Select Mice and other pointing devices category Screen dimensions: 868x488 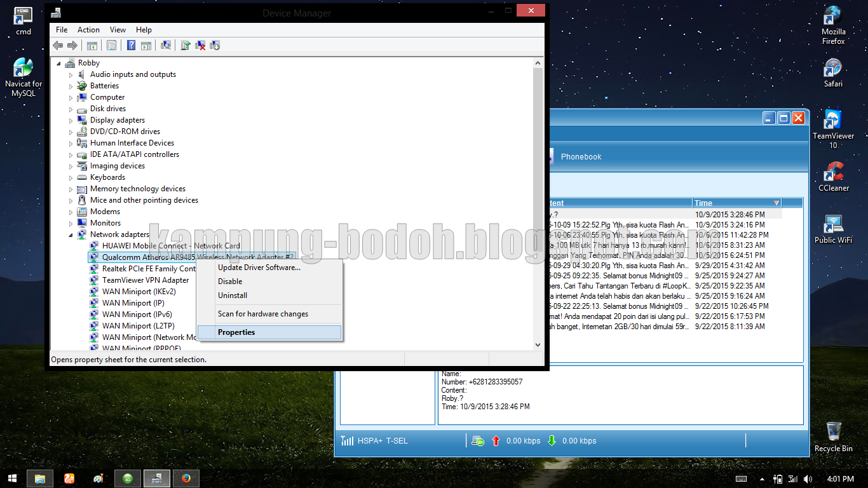coord(144,200)
